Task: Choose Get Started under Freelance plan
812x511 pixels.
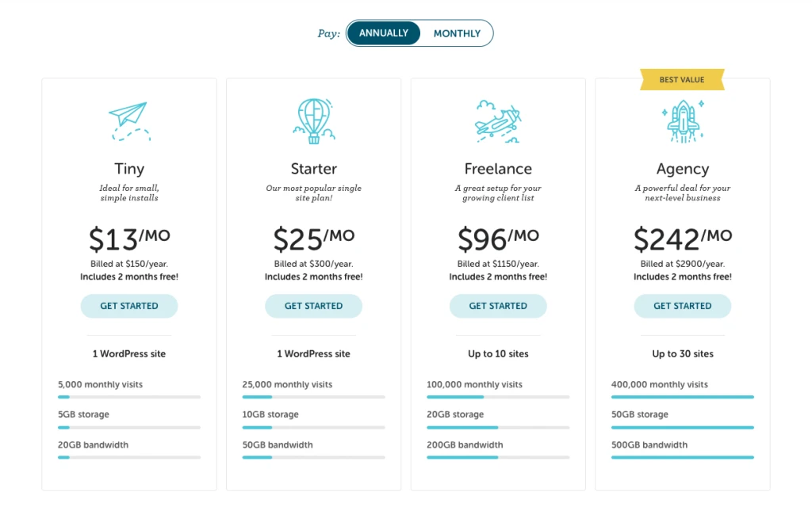Action: [x=498, y=306]
